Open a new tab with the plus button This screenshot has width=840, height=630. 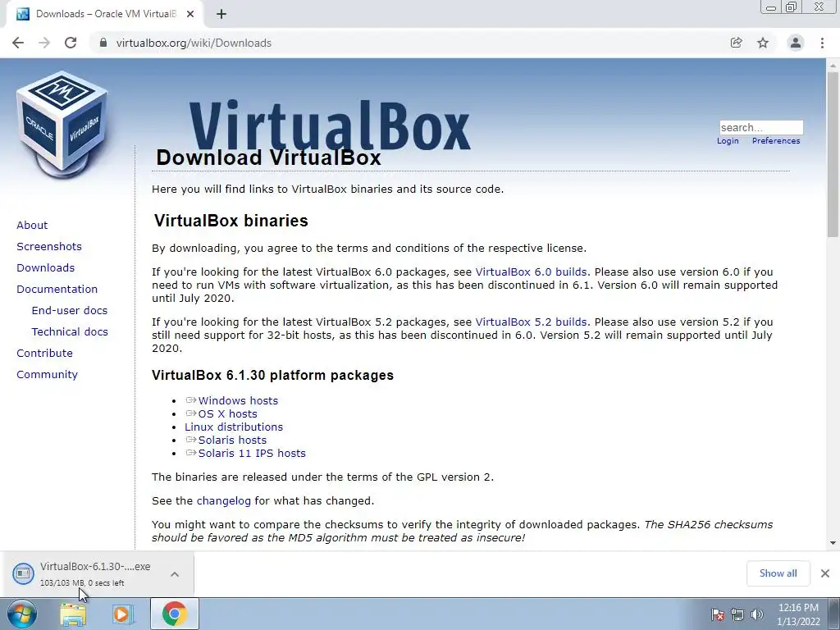(221, 15)
